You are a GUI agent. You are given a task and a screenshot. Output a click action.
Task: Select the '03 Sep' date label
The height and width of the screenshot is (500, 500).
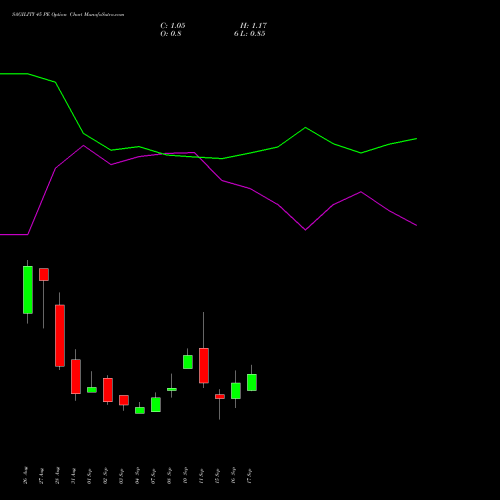point(122,475)
